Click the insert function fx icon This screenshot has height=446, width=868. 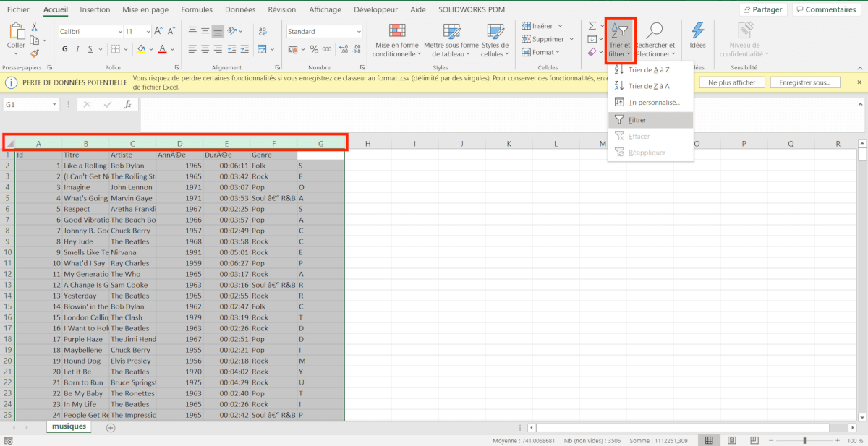[127, 104]
